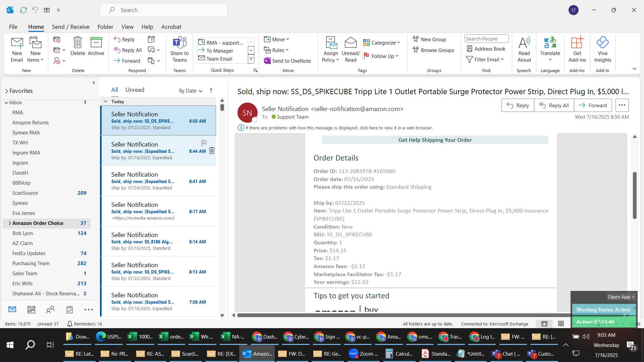
Task: Open more actions ellipsis in reading pane
Action: coord(622,105)
